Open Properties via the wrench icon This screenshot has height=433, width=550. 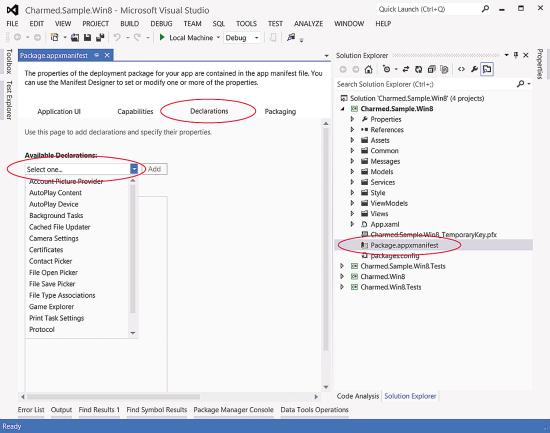[474, 69]
